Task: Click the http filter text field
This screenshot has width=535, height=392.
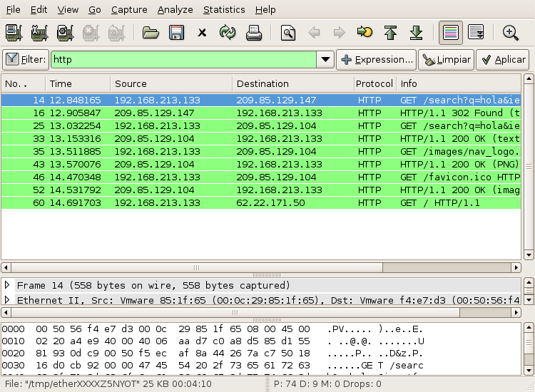Action: (x=183, y=60)
